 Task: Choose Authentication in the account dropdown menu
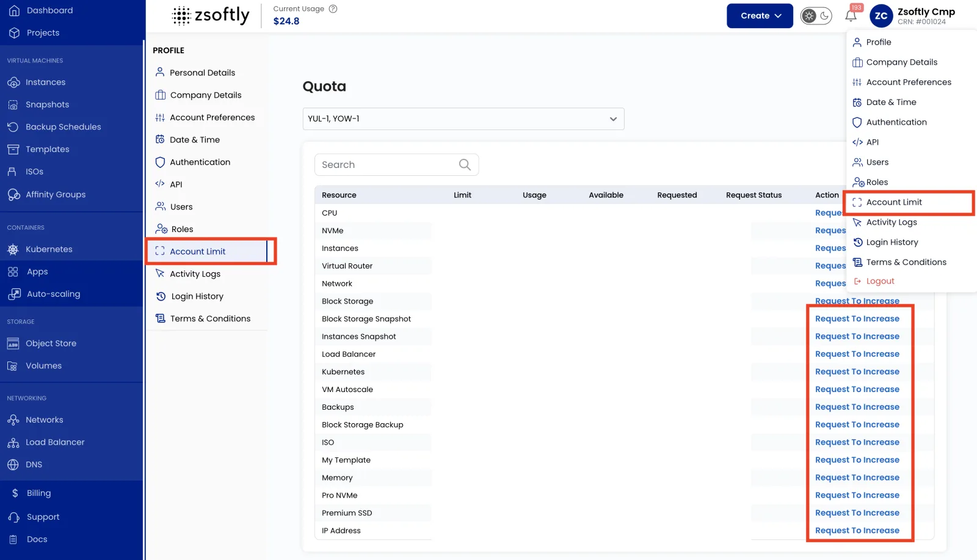[890, 122]
